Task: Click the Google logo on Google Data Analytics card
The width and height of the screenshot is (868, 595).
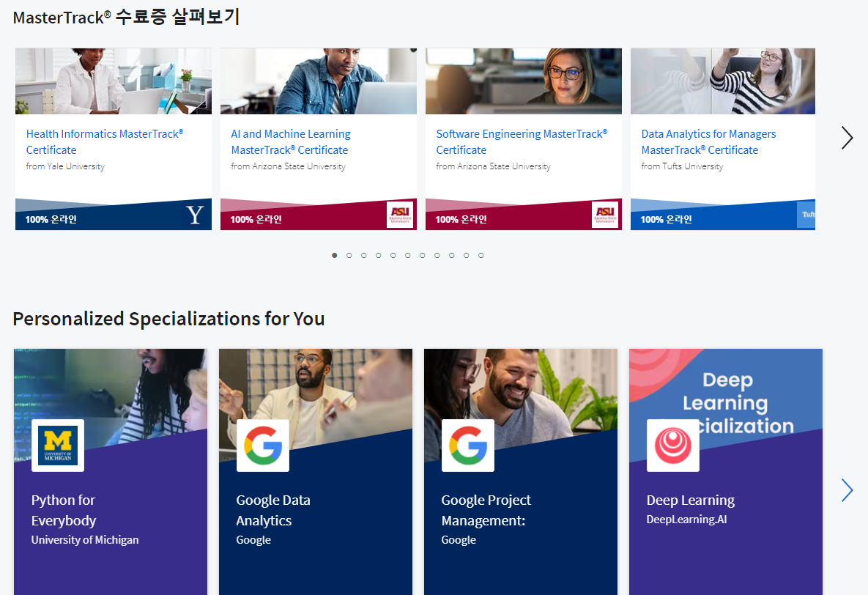Action: (x=263, y=446)
